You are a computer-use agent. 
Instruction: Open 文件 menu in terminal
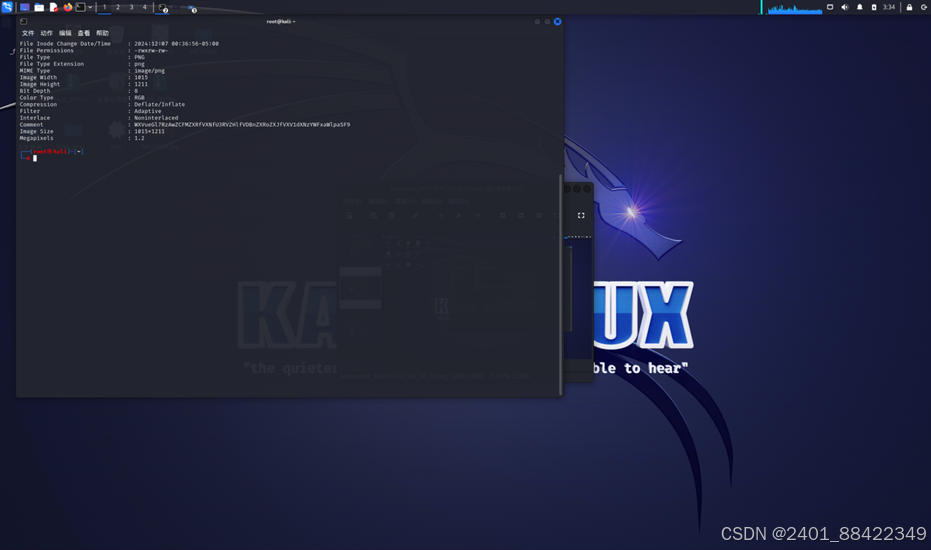pyautogui.click(x=28, y=33)
